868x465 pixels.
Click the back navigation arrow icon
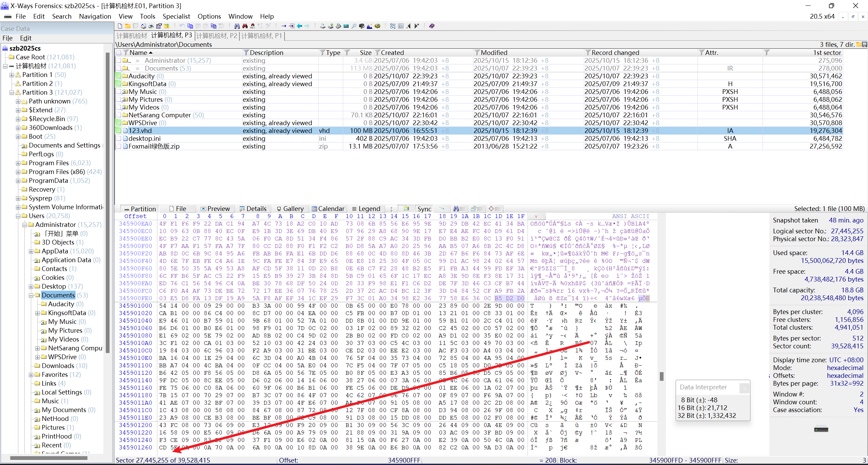(299, 26)
